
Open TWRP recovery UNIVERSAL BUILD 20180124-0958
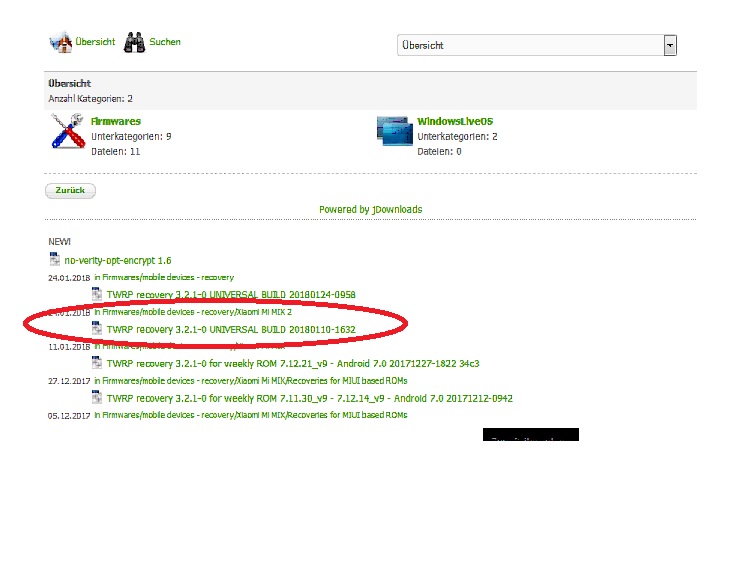pyautogui.click(x=231, y=295)
